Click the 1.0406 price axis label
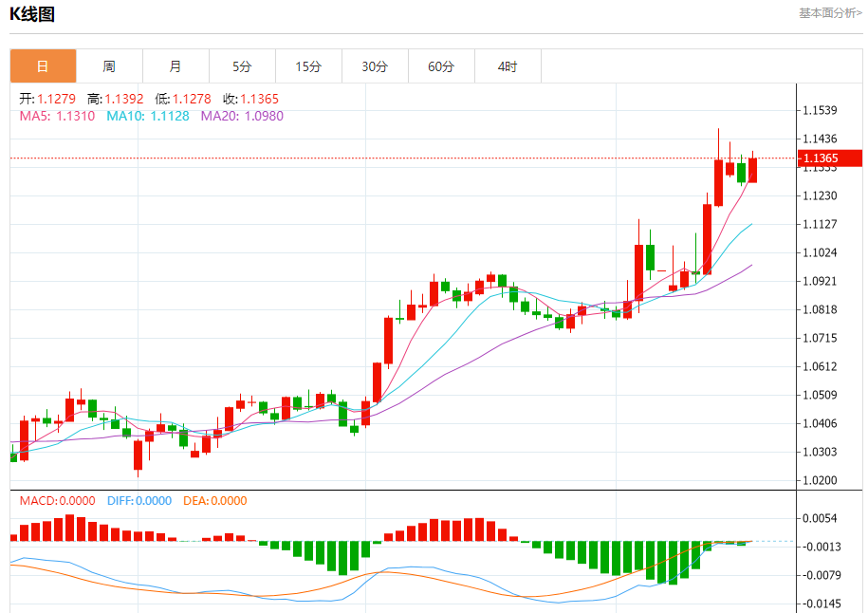 [x=820, y=423]
